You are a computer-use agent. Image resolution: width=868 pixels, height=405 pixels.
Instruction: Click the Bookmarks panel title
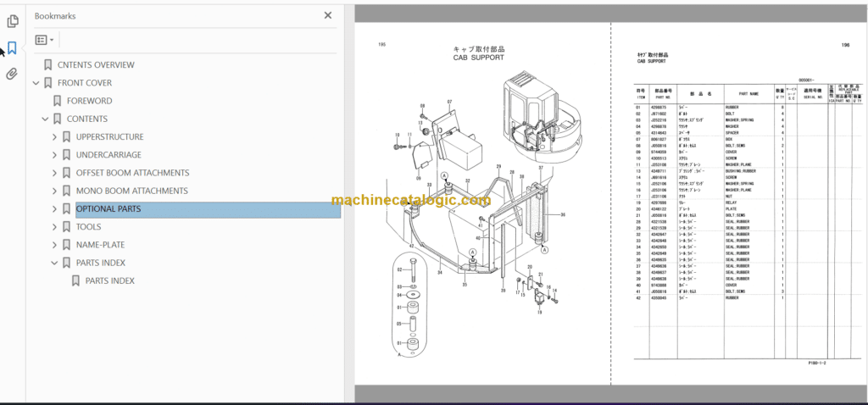tap(55, 16)
